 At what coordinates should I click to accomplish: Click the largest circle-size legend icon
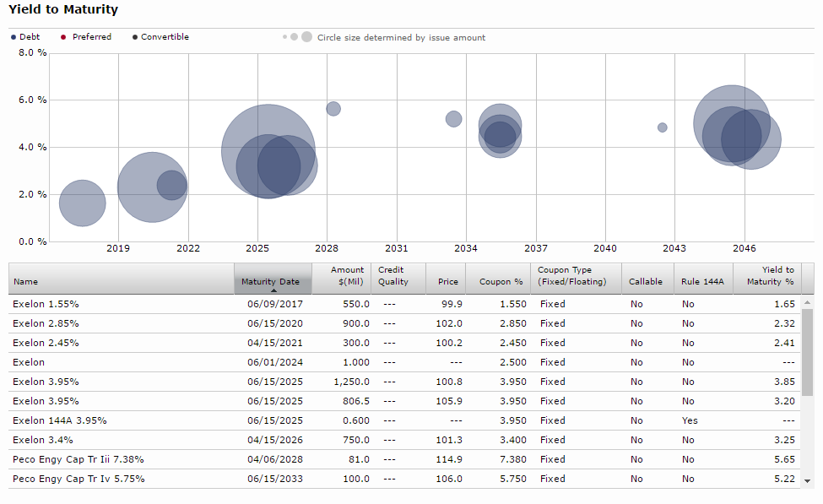coord(307,37)
